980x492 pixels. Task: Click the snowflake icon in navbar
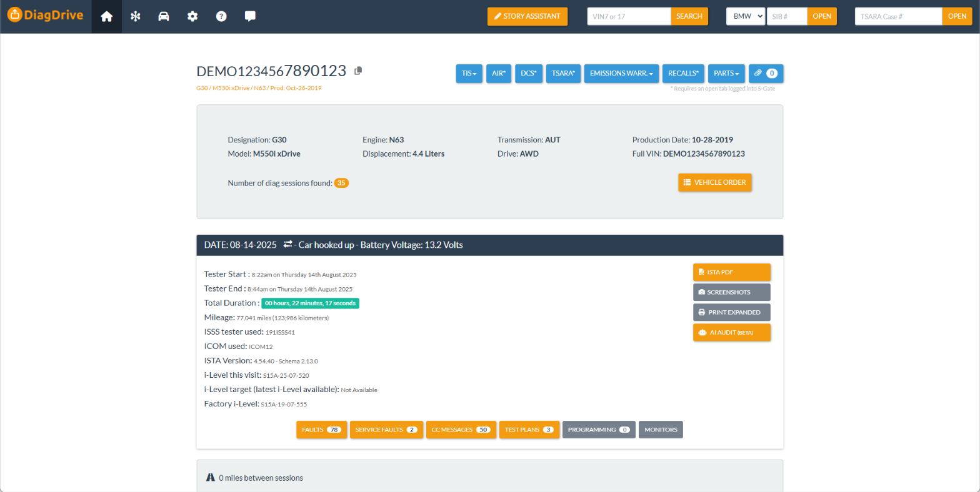point(135,17)
